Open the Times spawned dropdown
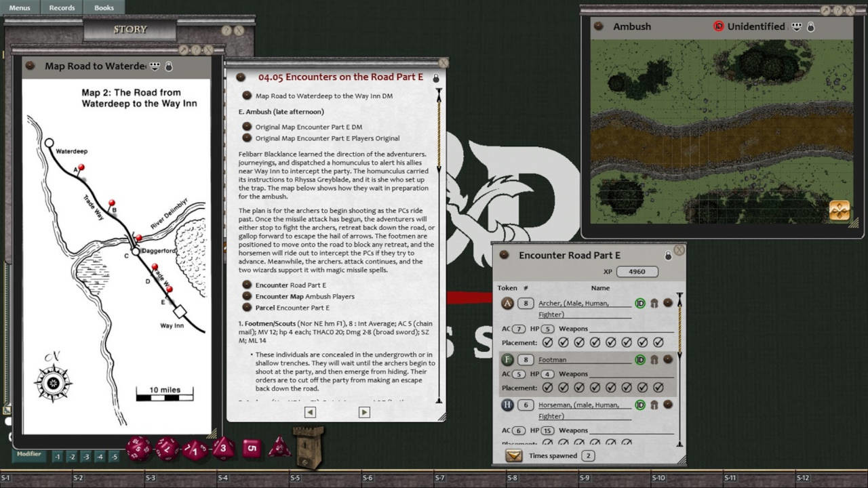Image resolution: width=868 pixels, height=488 pixels. tap(514, 456)
